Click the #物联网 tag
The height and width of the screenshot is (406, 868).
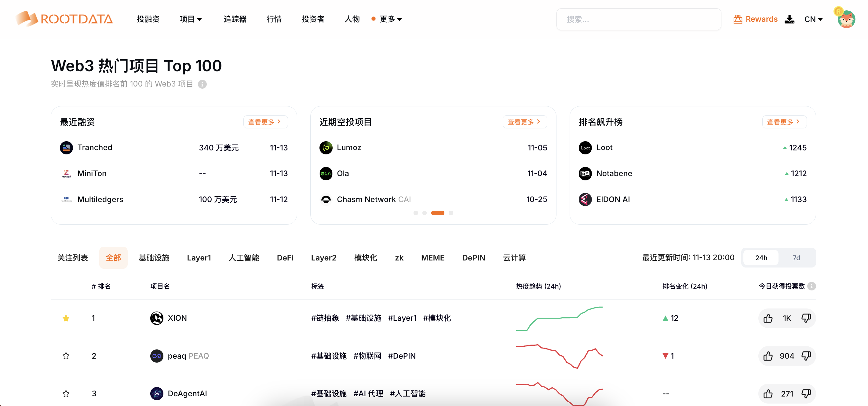click(367, 356)
